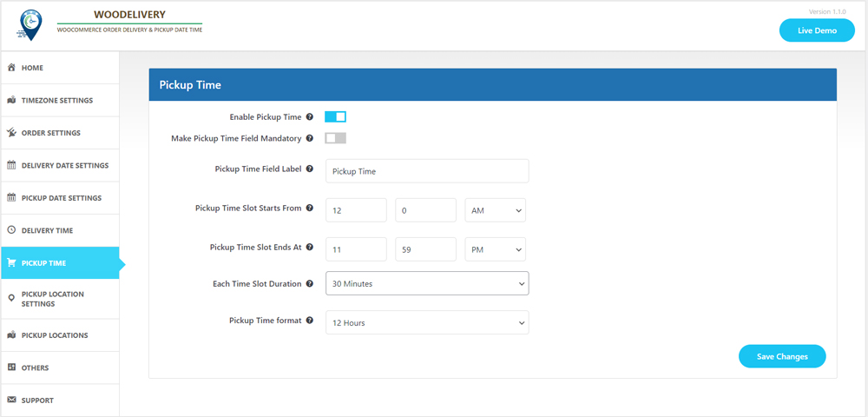Open Timezone Settings in the sidebar
Viewport: 868px width, 417px height.
pos(57,101)
